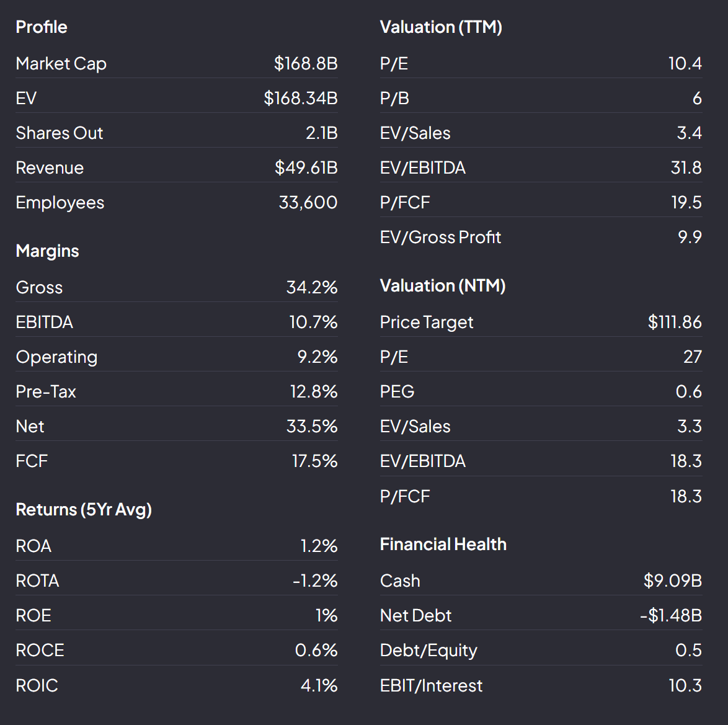Click the Price Target value $111.86
This screenshot has height=725, width=728.
pyautogui.click(x=675, y=322)
